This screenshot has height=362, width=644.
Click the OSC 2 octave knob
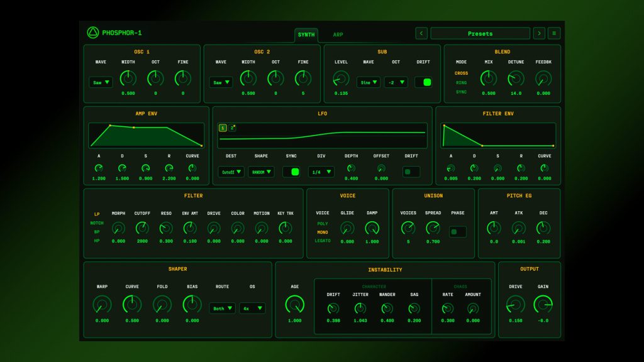pyautogui.click(x=275, y=79)
